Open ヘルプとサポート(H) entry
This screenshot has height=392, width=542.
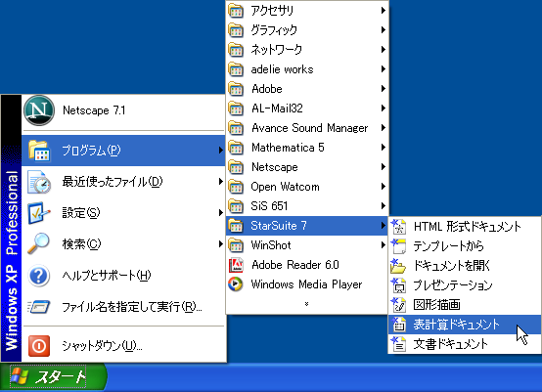tap(123, 276)
